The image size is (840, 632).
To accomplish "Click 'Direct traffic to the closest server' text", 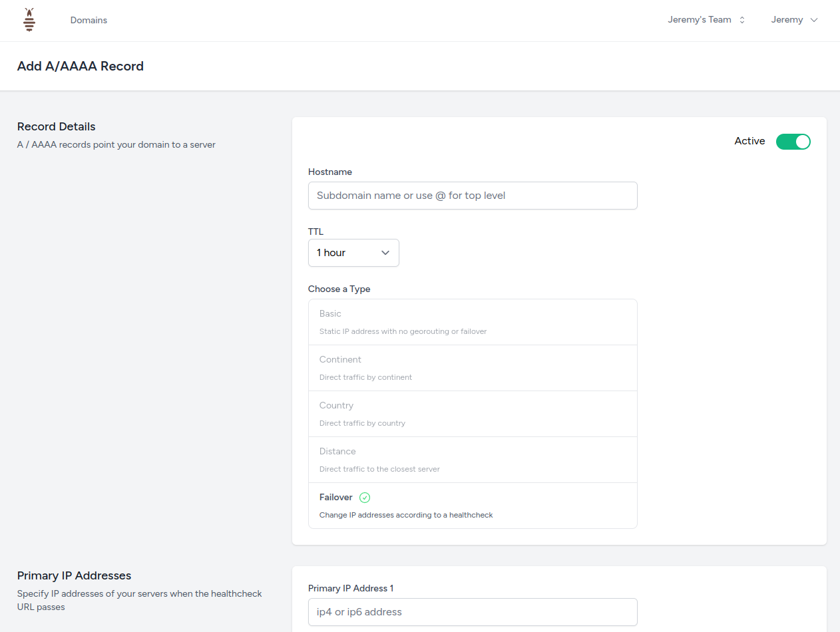I will (x=379, y=469).
